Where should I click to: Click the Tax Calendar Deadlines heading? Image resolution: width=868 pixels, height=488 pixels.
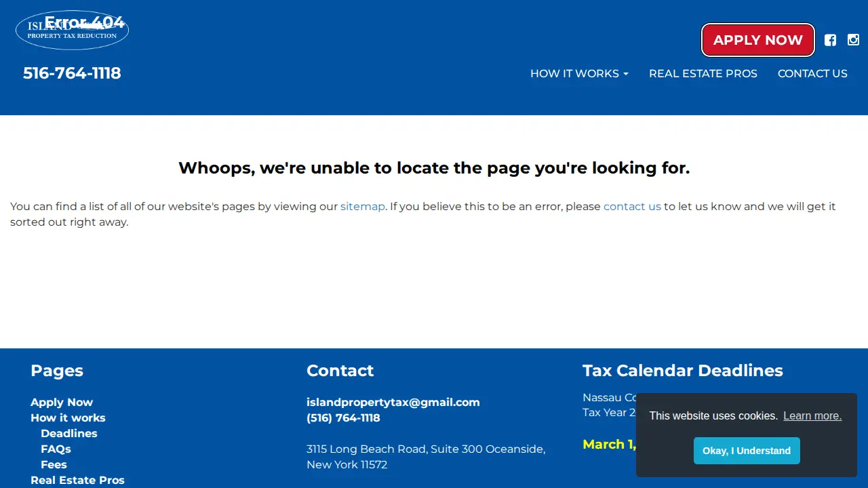[x=683, y=371]
